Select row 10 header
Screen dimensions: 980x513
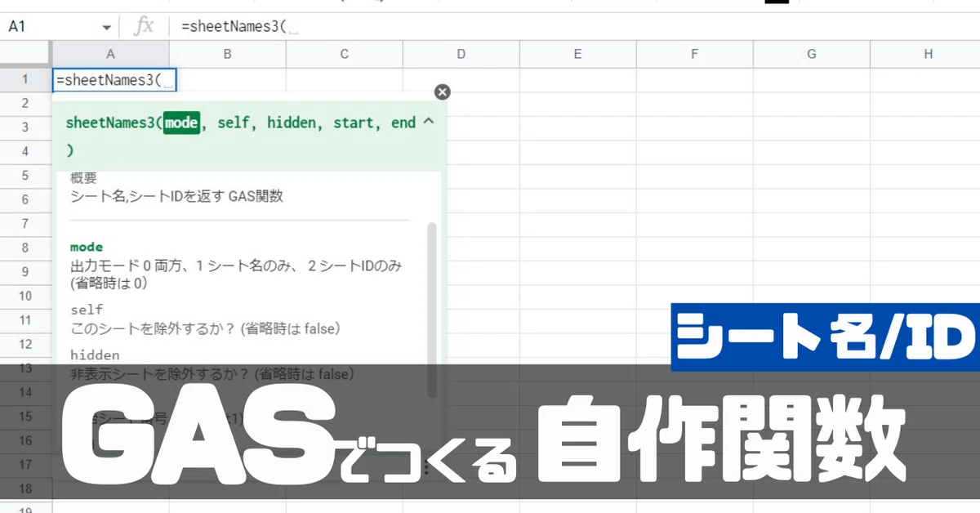coord(26,296)
